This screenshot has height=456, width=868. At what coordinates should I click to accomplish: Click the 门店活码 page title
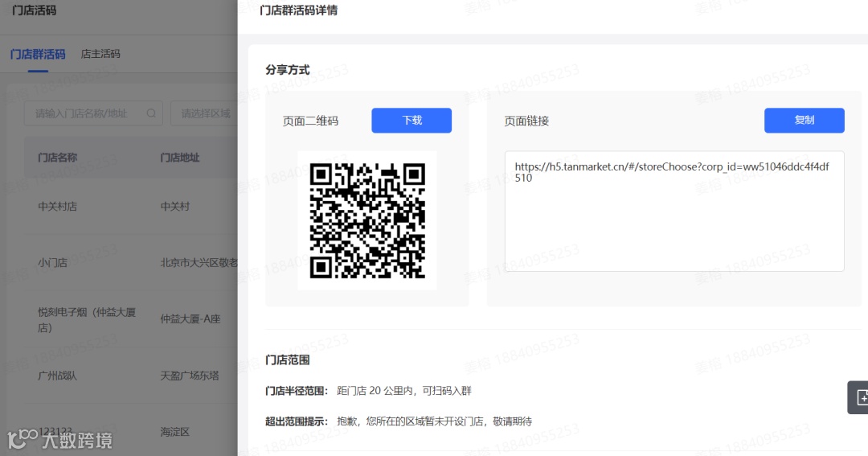pyautogui.click(x=35, y=10)
